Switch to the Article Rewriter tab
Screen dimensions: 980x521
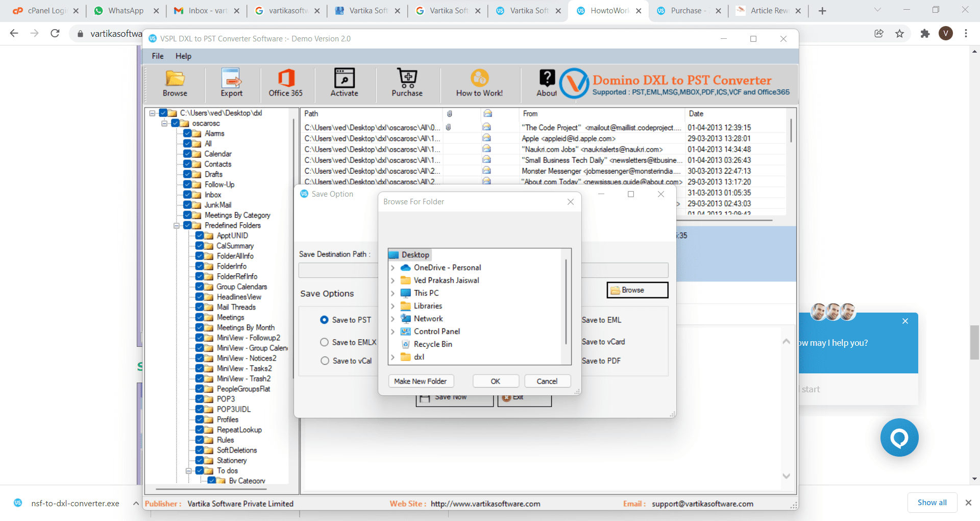coord(768,11)
